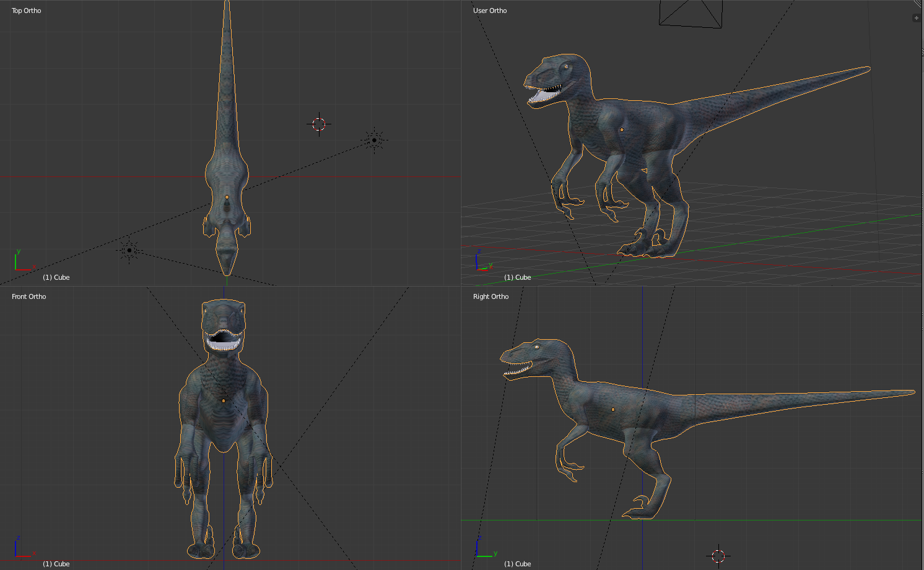Click the (1) Cube label in User Ortho
The image size is (924, 570).
518,277
